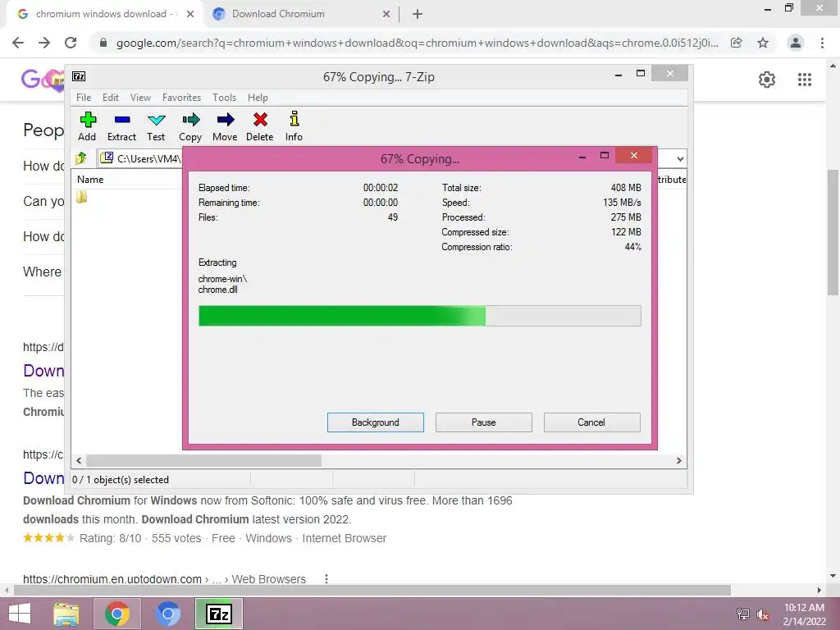The image size is (840, 630).
Task: Open Tools menu in 7-Zip
Action: click(224, 98)
